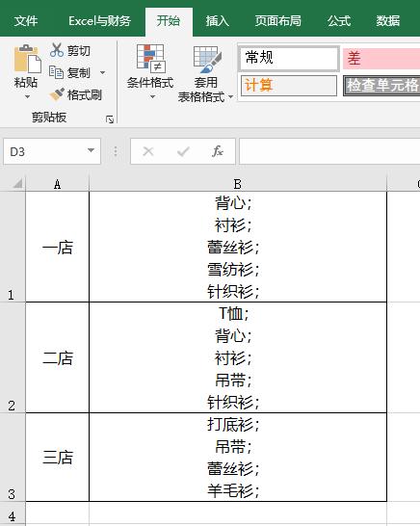
Task: Click inside the formula bar field
Action: tap(329, 151)
